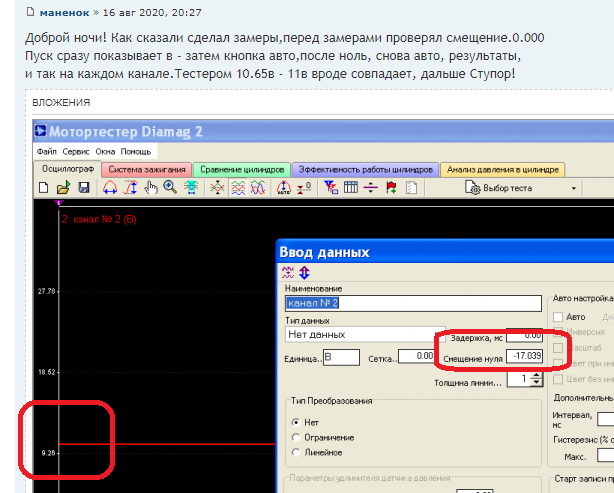This screenshot has width=614, height=493.
Task: Click the floppy disk save icon
Action: point(84,188)
